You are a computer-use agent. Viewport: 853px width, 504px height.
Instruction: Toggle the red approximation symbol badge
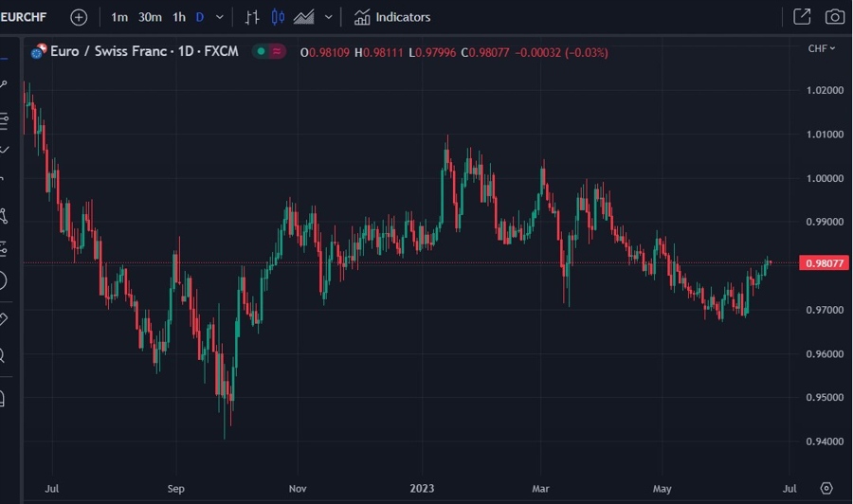coord(278,52)
